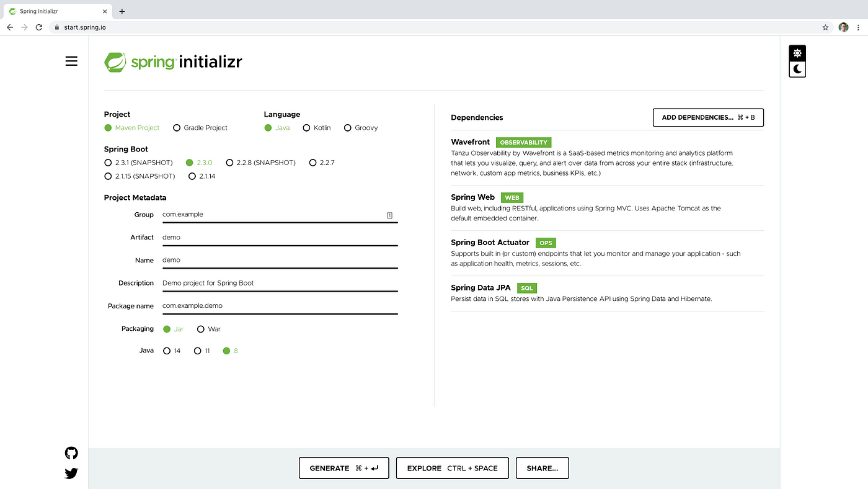The width and height of the screenshot is (868, 489).
Task: Choose Spring Boot 2.3.1 (SNAPSHOT)
Action: click(x=139, y=163)
